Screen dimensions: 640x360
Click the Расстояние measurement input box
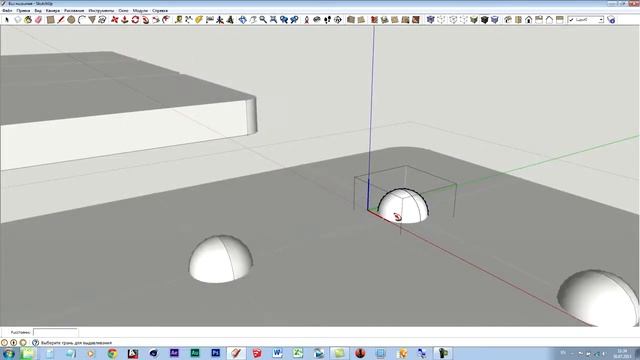[55, 332]
